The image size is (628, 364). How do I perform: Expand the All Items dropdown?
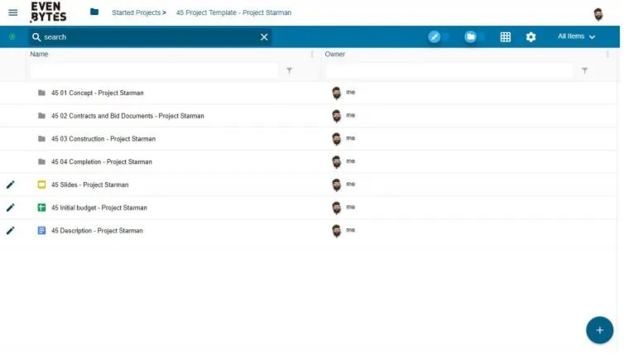click(577, 36)
